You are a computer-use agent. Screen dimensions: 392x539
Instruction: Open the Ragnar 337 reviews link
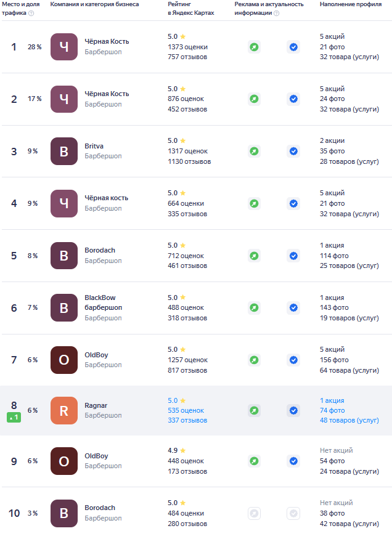tap(187, 420)
